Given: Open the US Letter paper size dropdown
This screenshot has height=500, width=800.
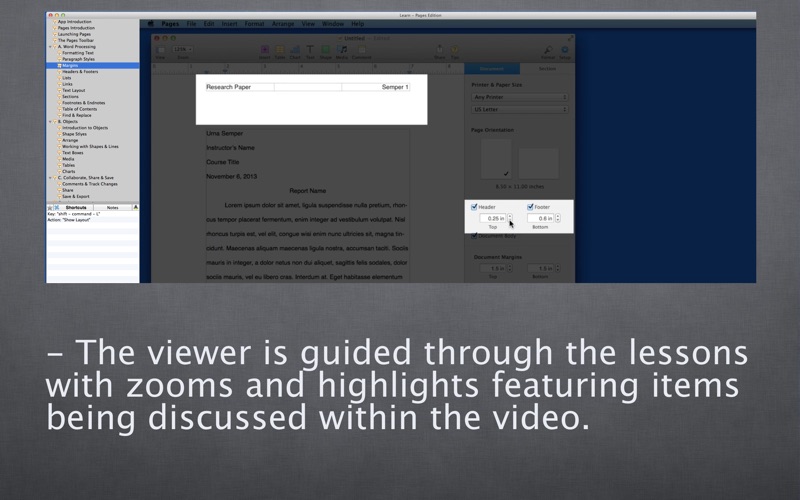Looking at the screenshot, I should click(x=519, y=109).
